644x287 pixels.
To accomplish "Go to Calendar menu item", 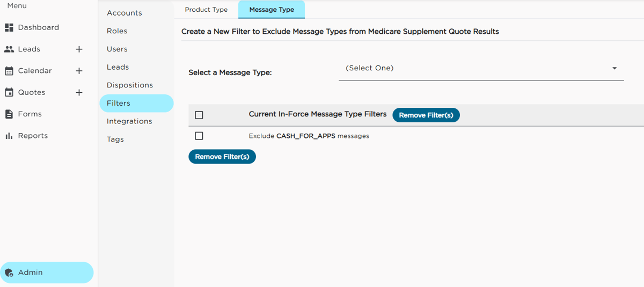I will pyautogui.click(x=35, y=71).
